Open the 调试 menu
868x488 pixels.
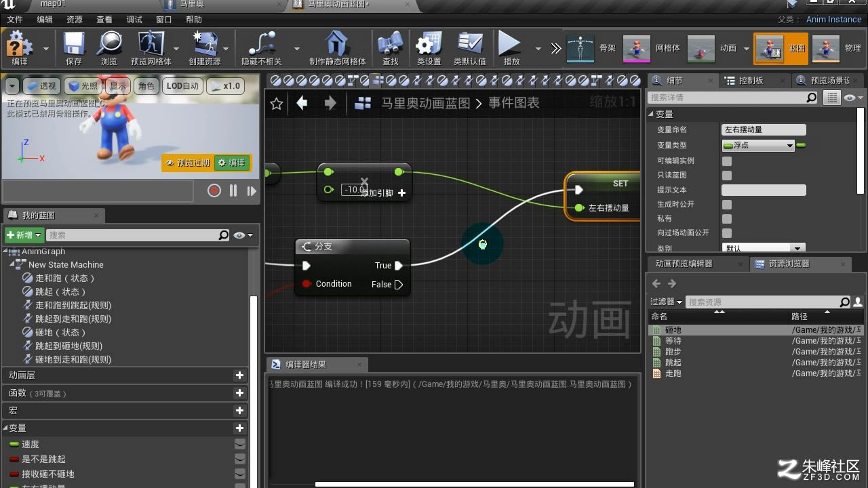(134, 20)
